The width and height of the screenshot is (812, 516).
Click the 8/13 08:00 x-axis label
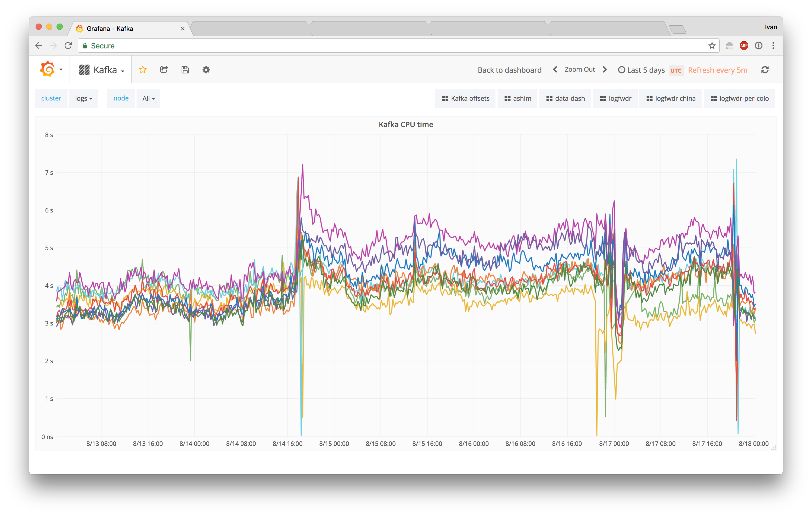[x=101, y=444]
